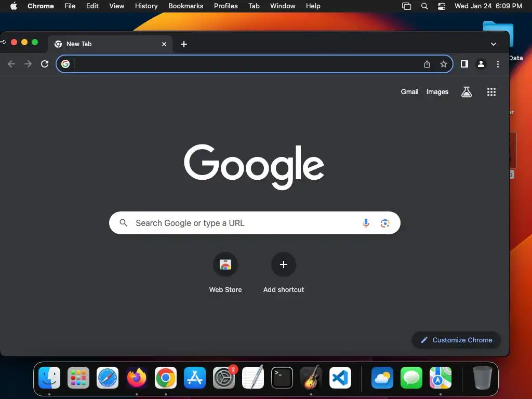Screen dimensions: 532x399
Task: Launch Safari from the Dock
Action: 108,378
